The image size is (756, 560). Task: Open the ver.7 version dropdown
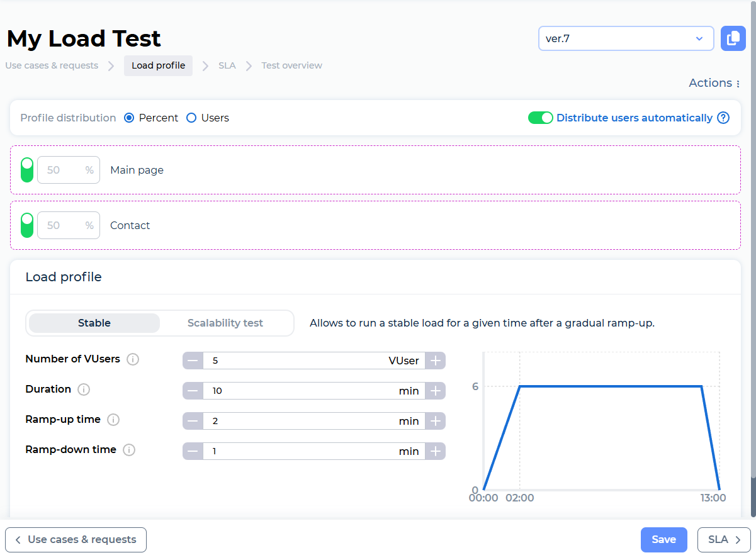click(626, 38)
